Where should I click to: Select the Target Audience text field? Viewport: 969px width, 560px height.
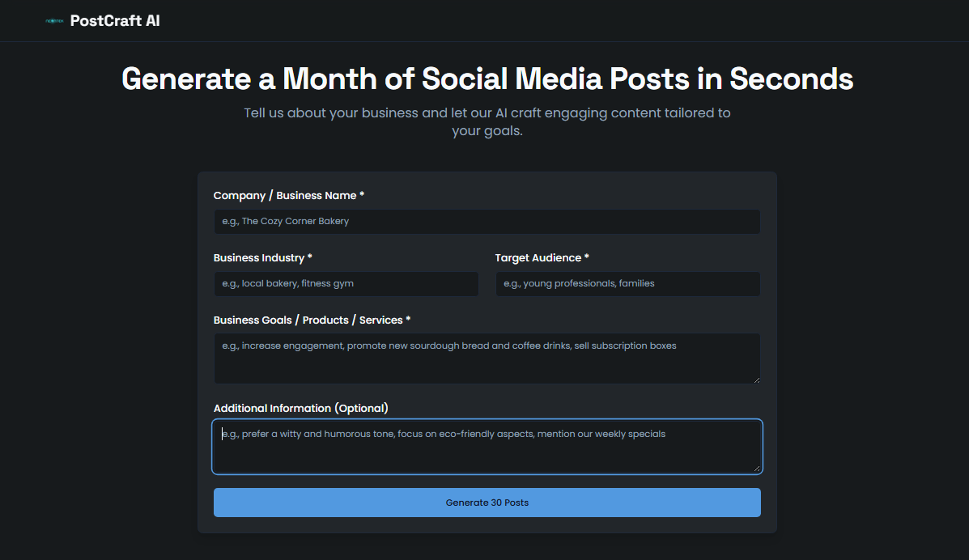coord(627,284)
